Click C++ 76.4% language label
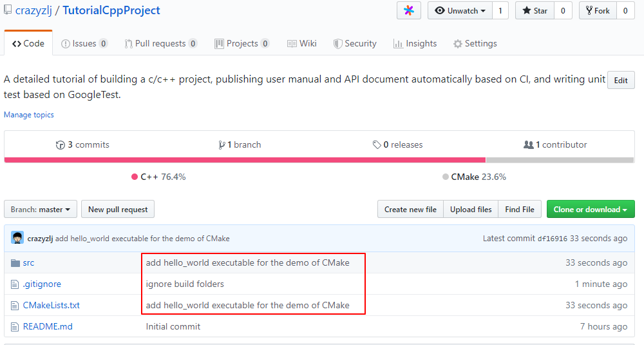This screenshot has width=644, height=345. coord(158,177)
